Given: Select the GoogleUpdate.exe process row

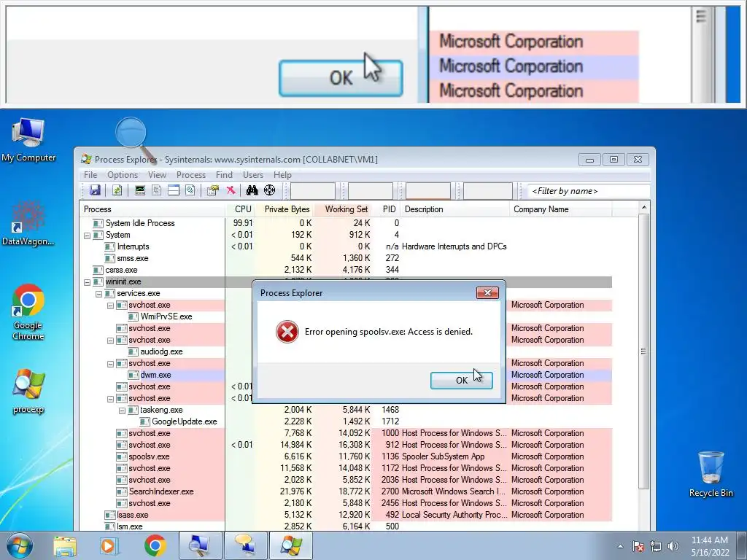Looking at the screenshot, I should pos(347,421).
